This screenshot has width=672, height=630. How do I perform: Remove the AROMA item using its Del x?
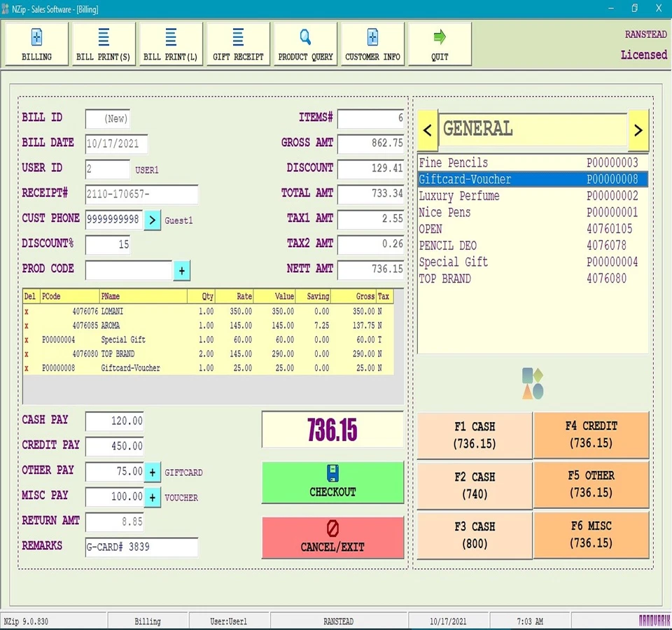click(26, 325)
